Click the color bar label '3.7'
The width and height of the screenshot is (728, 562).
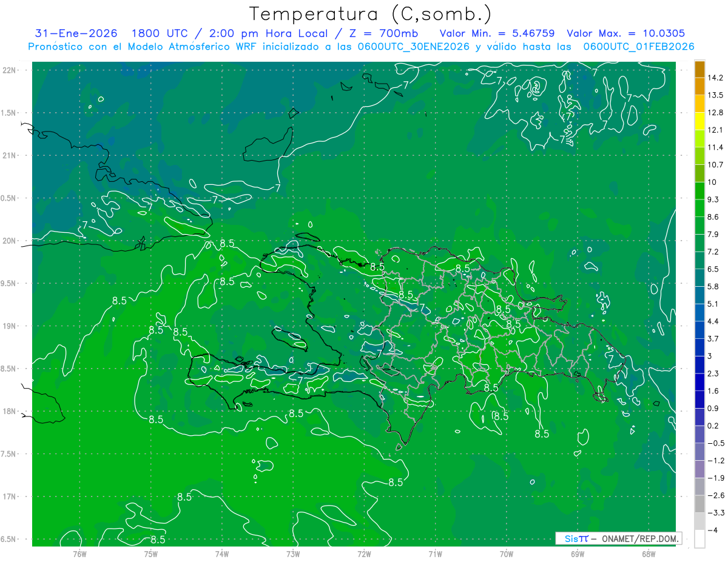point(713,338)
